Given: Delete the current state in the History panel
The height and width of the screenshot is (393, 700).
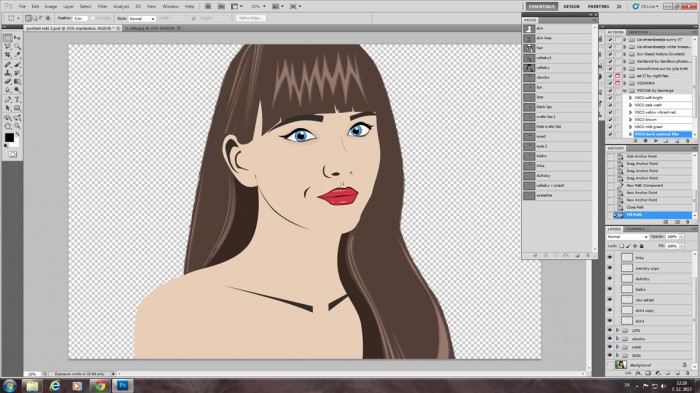Looking at the screenshot, I should click(687, 222).
